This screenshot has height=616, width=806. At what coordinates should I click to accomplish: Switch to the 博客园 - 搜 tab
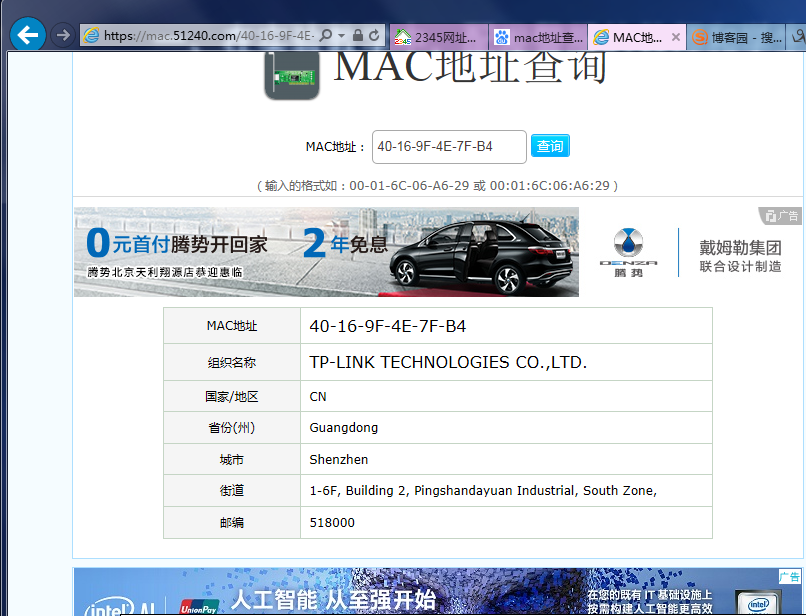coord(737,37)
